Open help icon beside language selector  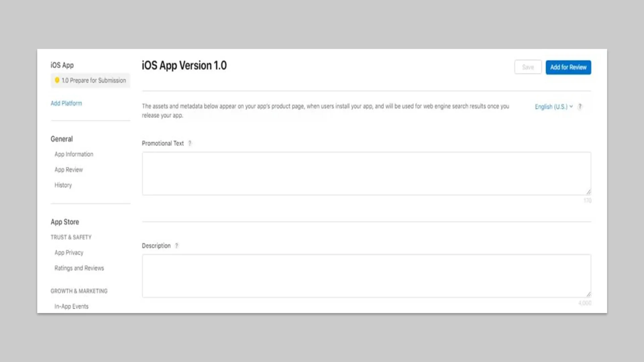pos(580,107)
